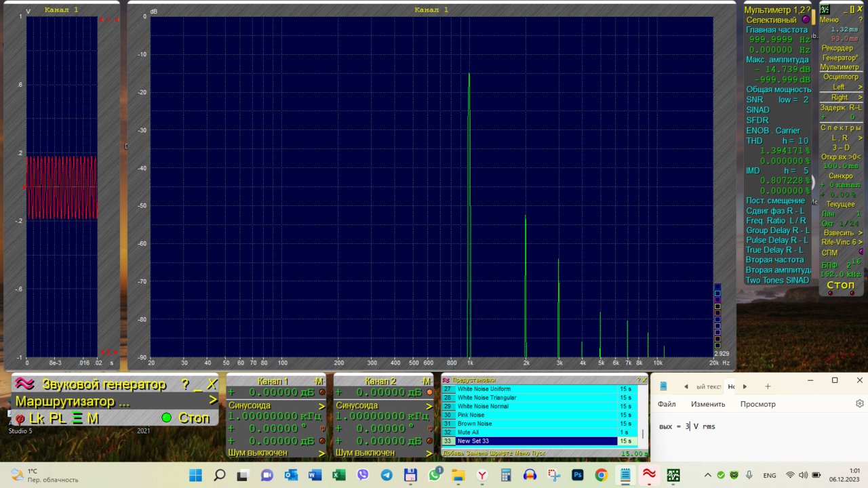Click the M icon next to green bars
The width and height of the screenshot is (868, 488).
point(93,419)
